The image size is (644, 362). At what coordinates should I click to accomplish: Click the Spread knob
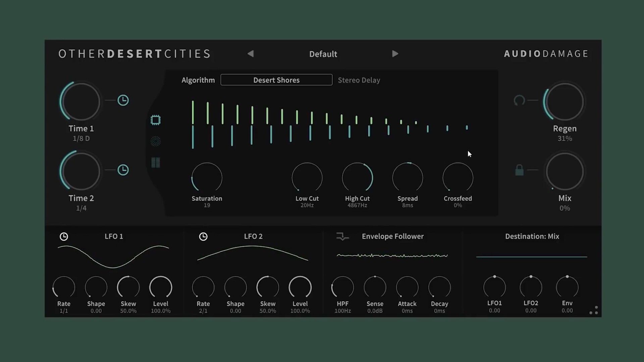tap(408, 178)
